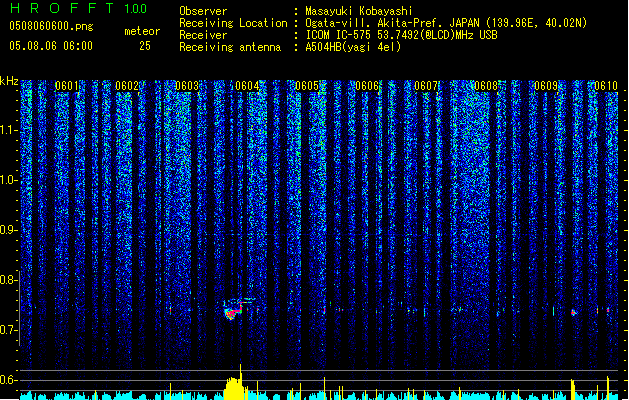Screen dimensions: 629x400
Task: Click the 1.0 kHz axis tick label
Action: coord(8,180)
